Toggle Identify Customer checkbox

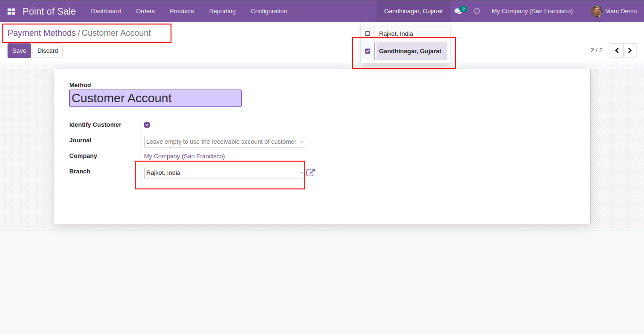147,125
